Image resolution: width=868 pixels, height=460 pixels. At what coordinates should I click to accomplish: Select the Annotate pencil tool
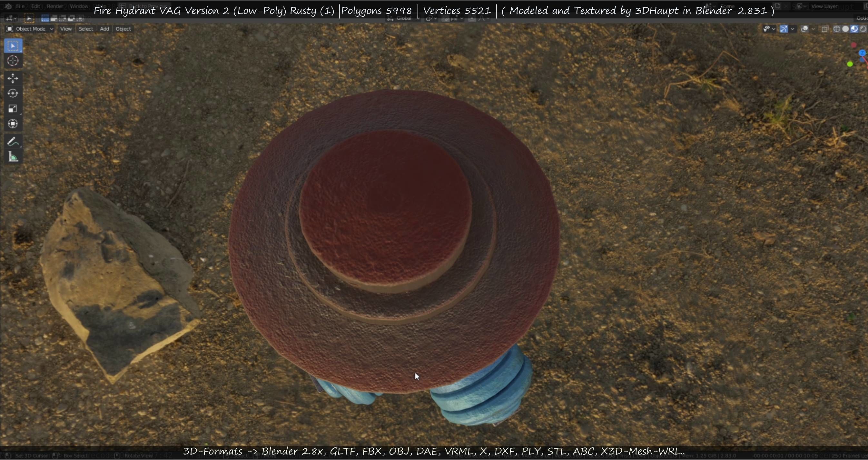(x=13, y=142)
